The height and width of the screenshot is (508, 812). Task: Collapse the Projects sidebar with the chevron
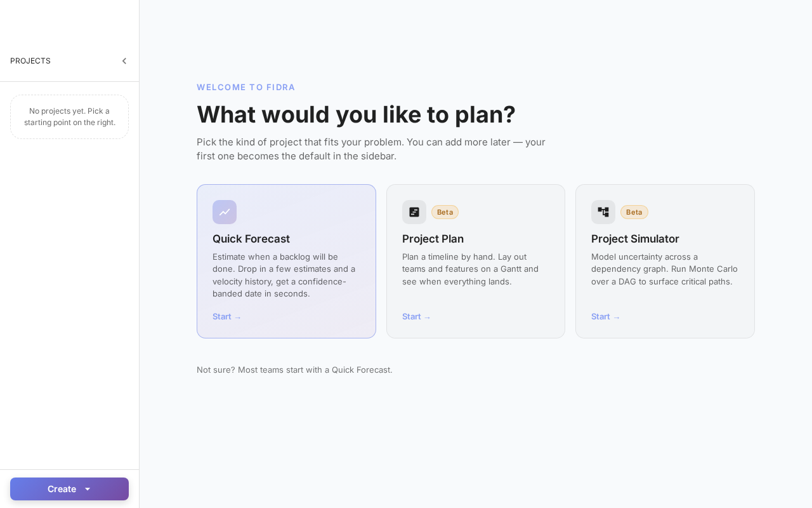(x=124, y=61)
